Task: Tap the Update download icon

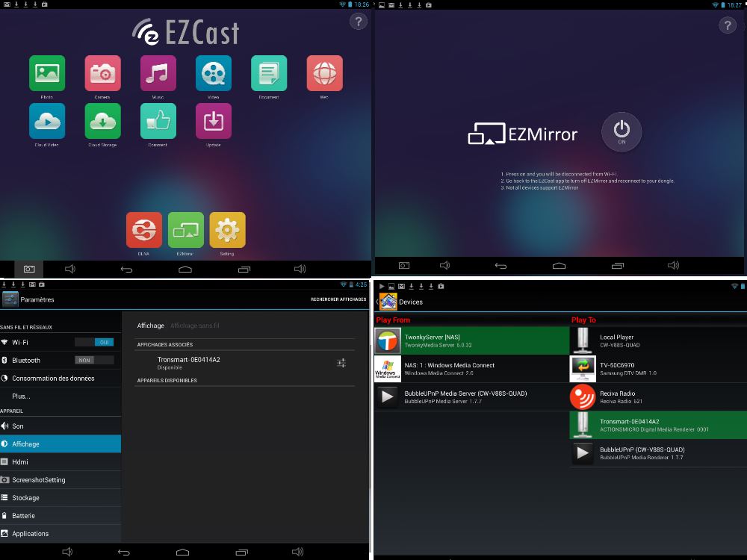Action: tap(214, 121)
